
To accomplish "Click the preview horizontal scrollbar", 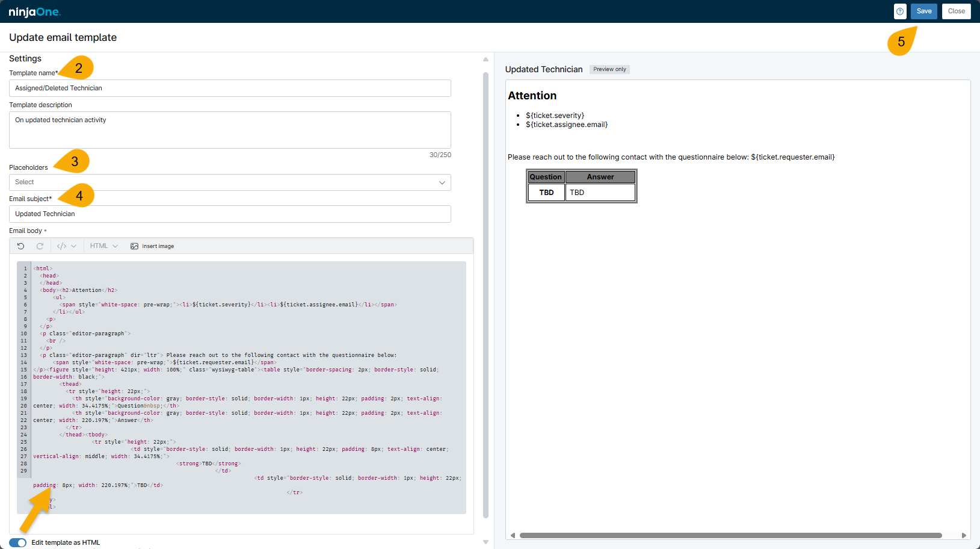I will tap(730, 535).
